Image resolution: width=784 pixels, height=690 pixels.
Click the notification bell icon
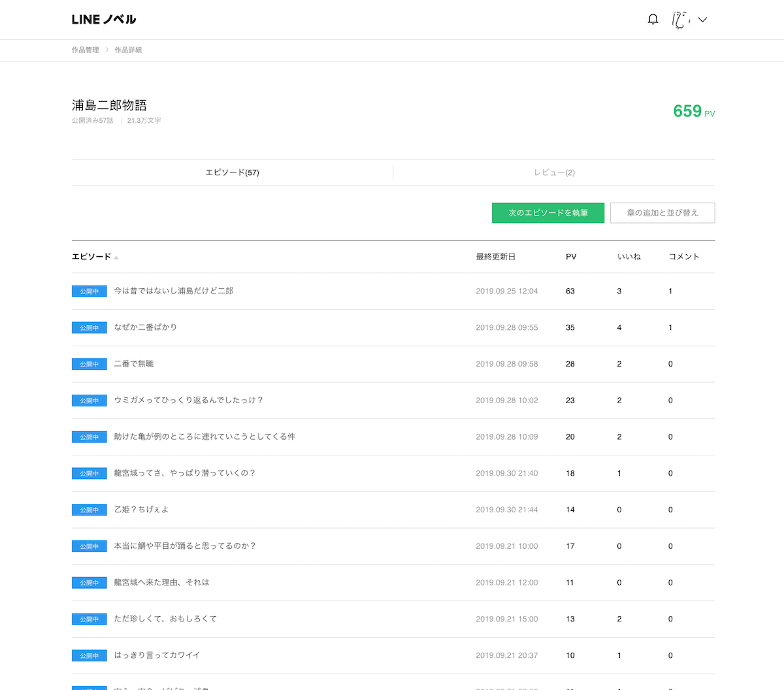653,20
